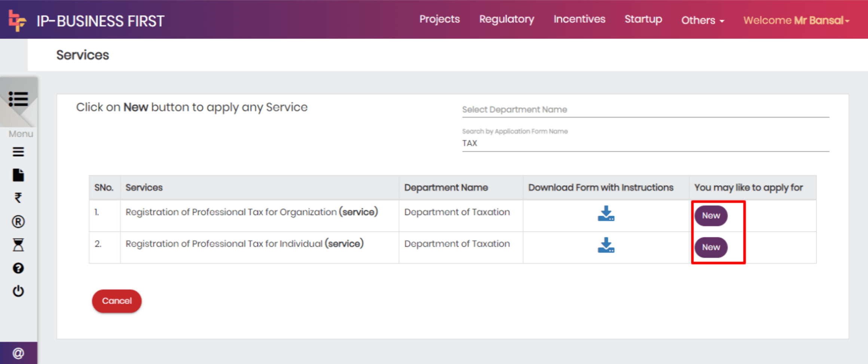Screen dimensions: 868x364
Task: Click the list menu icon at sidebar top
Action: tap(18, 99)
